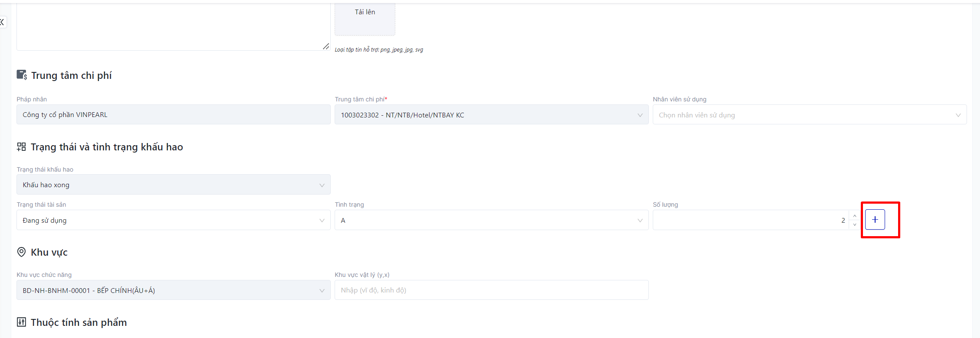Image resolution: width=980 pixels, height=338 pixels.
Task: Open the Trạng thái tài sản dropdown
Action: 173,220
